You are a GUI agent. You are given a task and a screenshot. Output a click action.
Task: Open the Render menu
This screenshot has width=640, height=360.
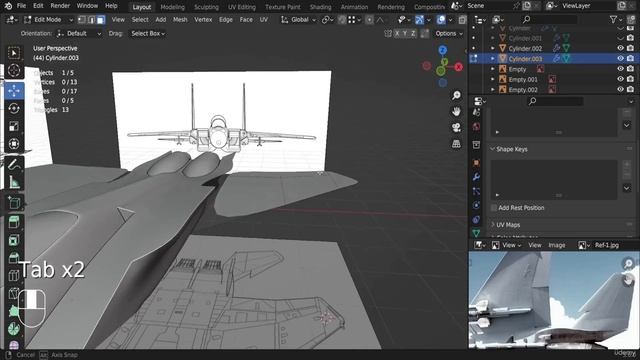pos(60,6)
